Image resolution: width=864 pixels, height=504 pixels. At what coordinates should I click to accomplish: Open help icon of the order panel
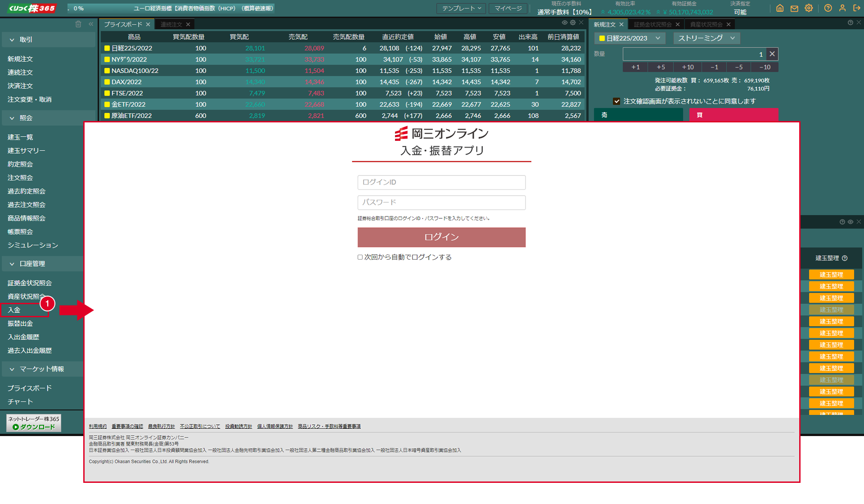click(850, 22)
